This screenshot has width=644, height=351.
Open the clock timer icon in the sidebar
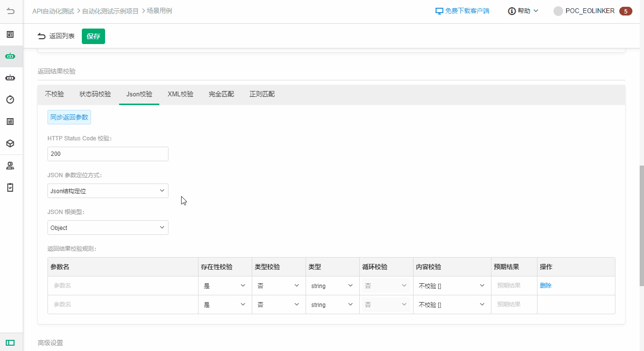click(11, 99)
